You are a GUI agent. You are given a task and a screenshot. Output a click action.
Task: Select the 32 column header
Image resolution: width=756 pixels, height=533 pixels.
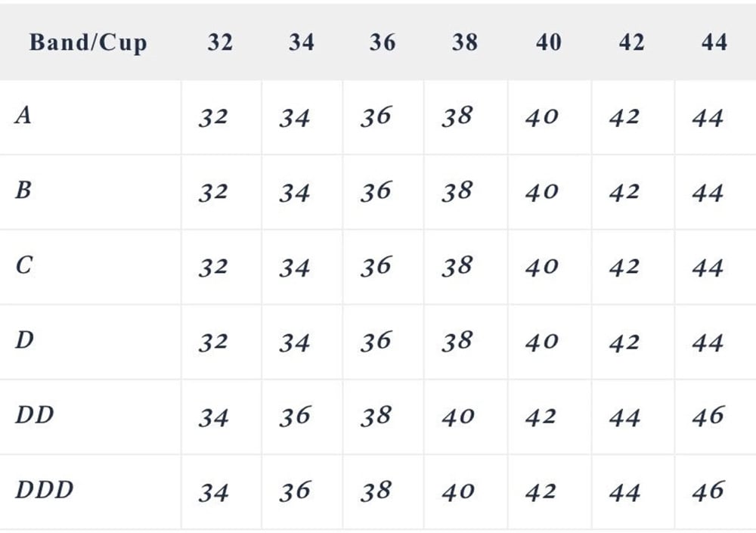click(x=220, y=42)
